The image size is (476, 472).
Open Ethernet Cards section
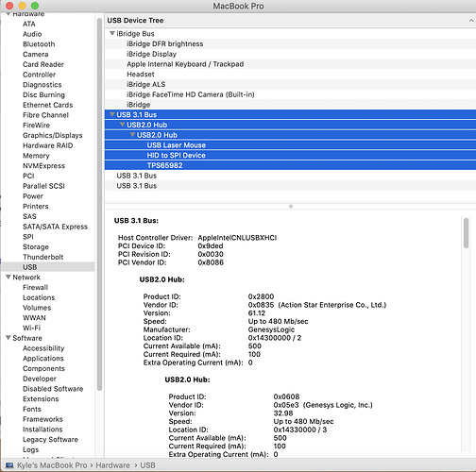47,105
